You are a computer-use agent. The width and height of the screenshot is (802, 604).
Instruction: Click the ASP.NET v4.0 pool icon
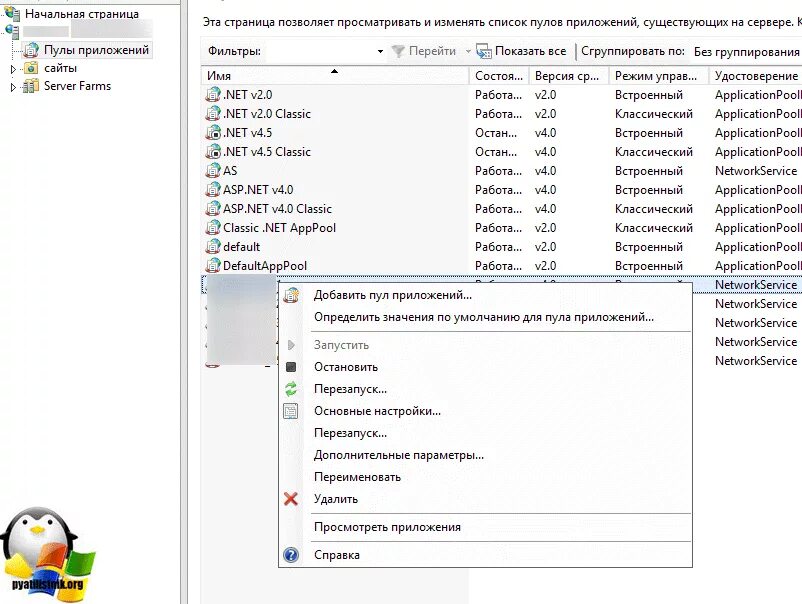point(213,189)
